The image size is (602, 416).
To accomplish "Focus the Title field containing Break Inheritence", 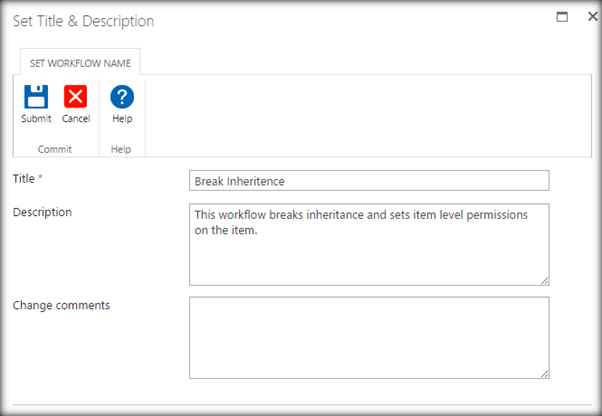I will pos(368,180).
